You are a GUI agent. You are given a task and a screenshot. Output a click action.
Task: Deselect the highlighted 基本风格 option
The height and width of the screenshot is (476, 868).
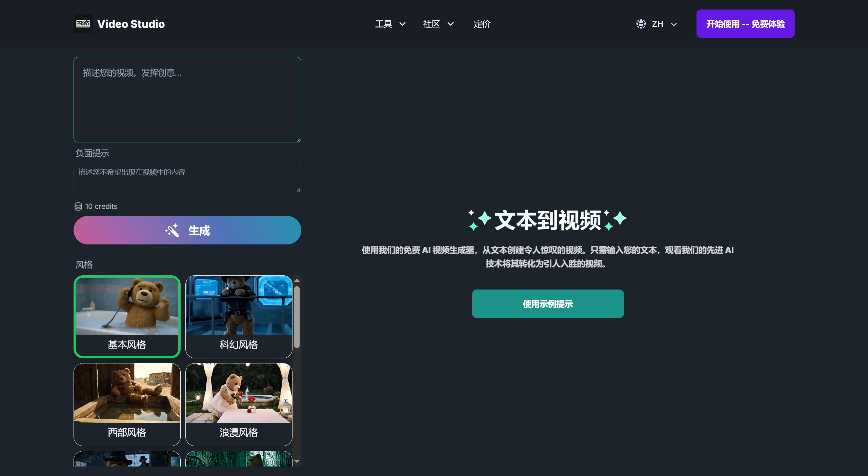tap(127, 317)
